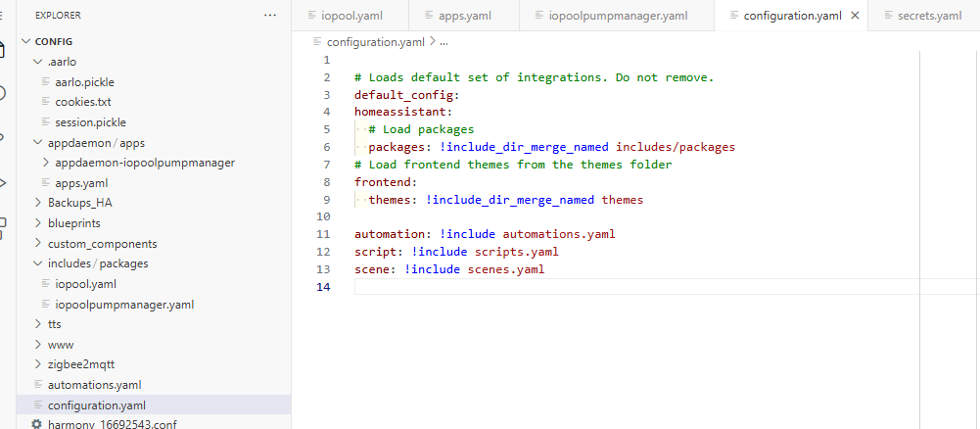The width and height of the screenshot is (980, 429).
Task: Open Explorer more actions ellipsis menu
Action: [270, 16]
